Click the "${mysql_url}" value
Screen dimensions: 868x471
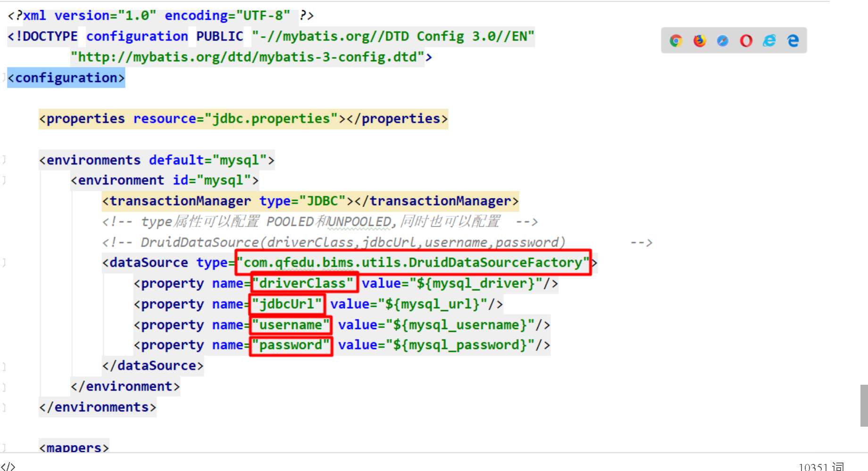[x=432, y=304]
